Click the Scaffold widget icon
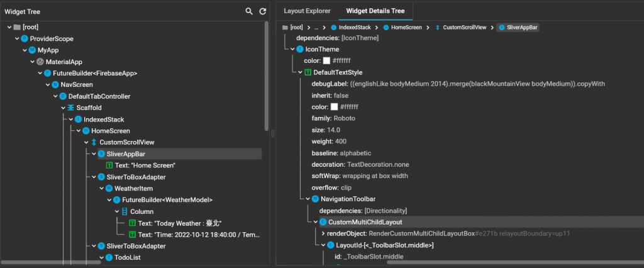 [70, 108]
